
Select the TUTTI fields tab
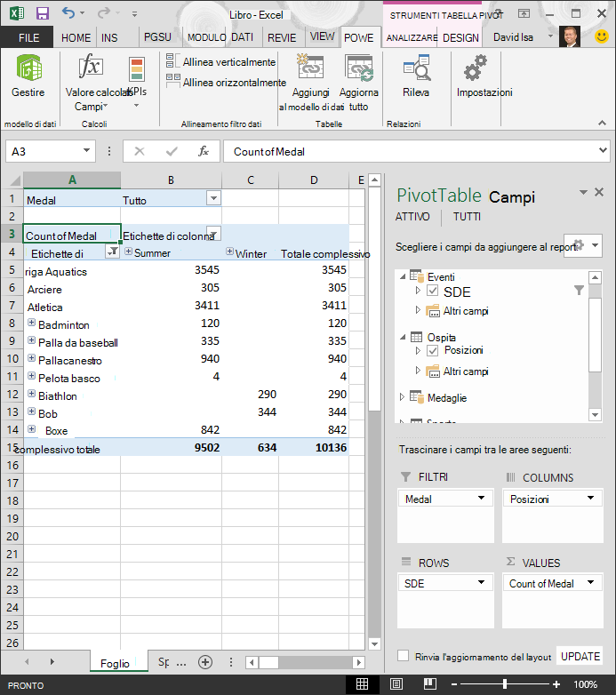click(x=467, y=217)
